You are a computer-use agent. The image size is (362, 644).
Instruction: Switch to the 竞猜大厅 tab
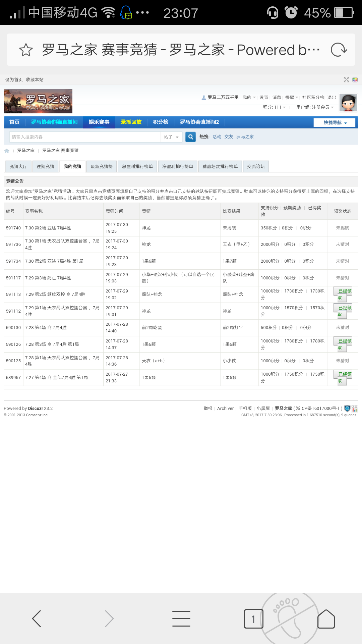coord(18,166)
